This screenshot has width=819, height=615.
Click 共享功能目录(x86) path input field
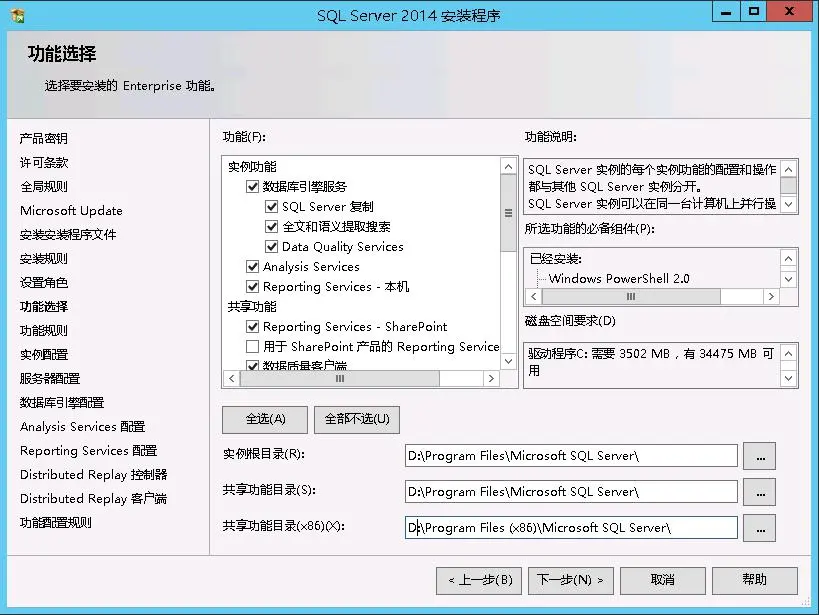(x=571, y=528)
